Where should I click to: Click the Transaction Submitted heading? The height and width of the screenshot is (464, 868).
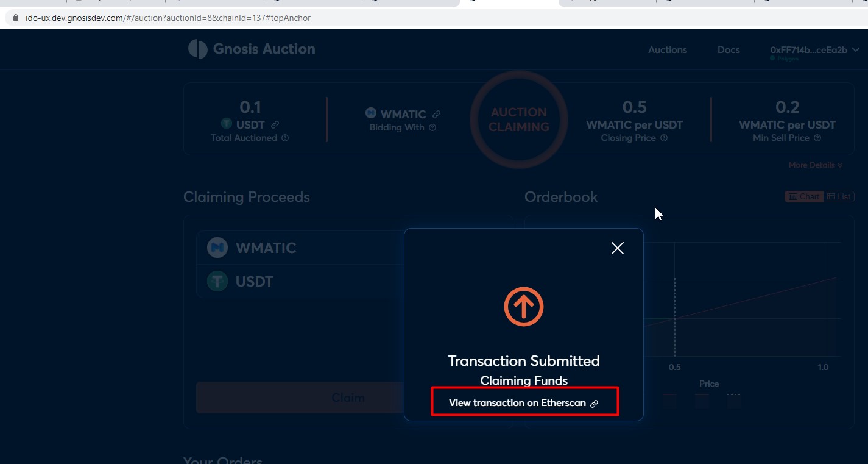tap(524, 361)
